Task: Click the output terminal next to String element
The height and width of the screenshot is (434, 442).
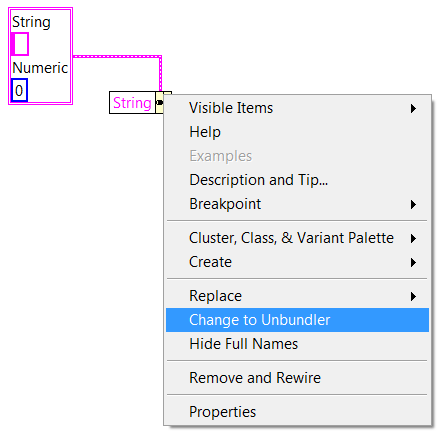Action: pyautogui.click(x=160, y=102)
